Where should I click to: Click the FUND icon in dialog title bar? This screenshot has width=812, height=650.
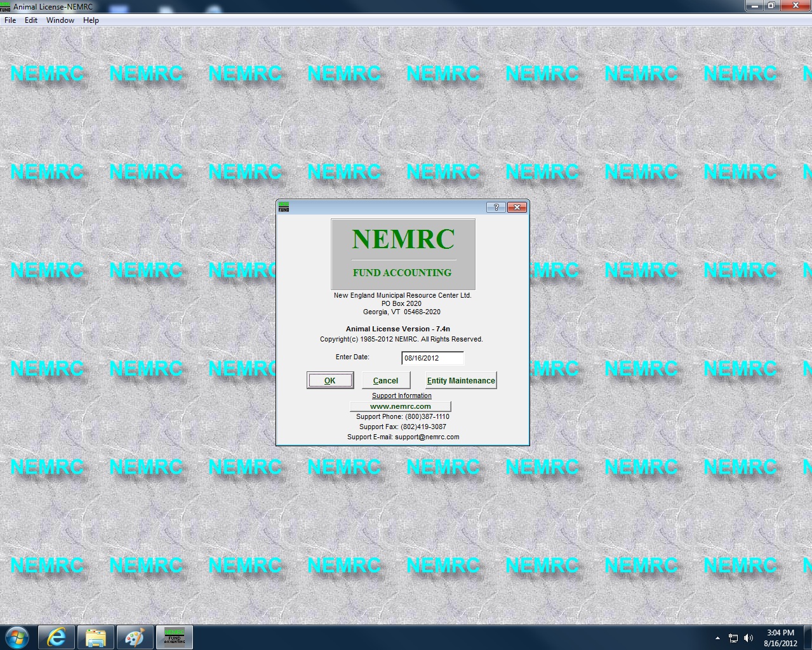coord(284,207)
